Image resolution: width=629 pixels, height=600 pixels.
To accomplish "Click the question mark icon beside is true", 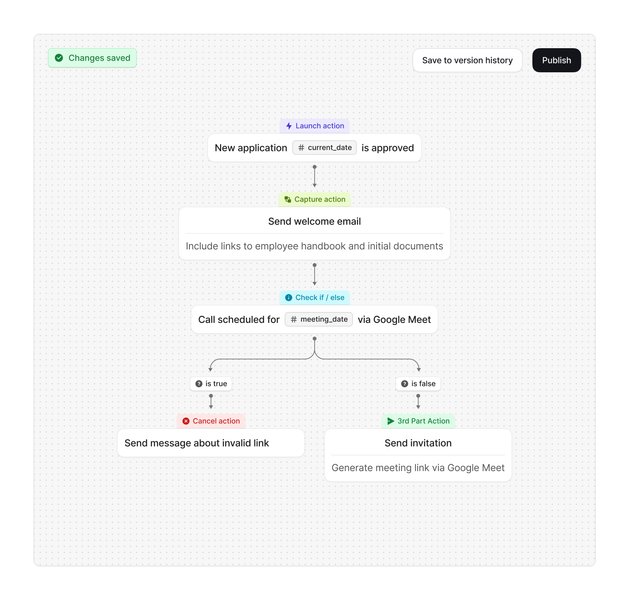I will [199, 384].
